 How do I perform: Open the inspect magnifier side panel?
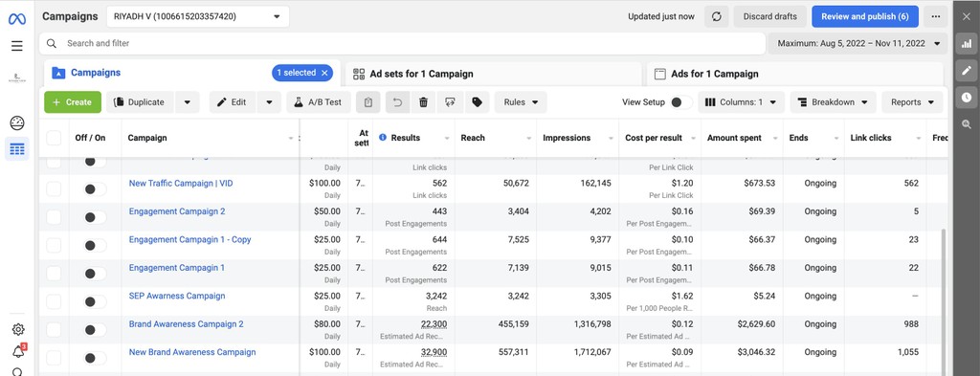click(x=967, y=124)
